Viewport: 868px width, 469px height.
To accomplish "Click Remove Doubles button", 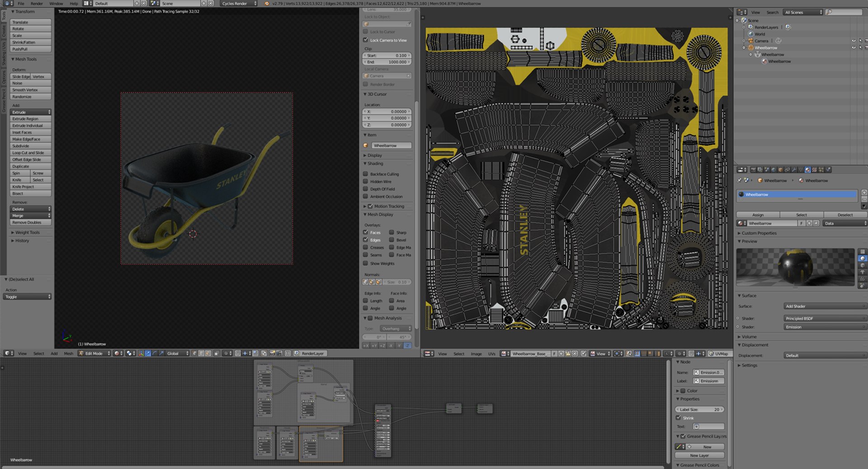I will (x=30, y=222).
